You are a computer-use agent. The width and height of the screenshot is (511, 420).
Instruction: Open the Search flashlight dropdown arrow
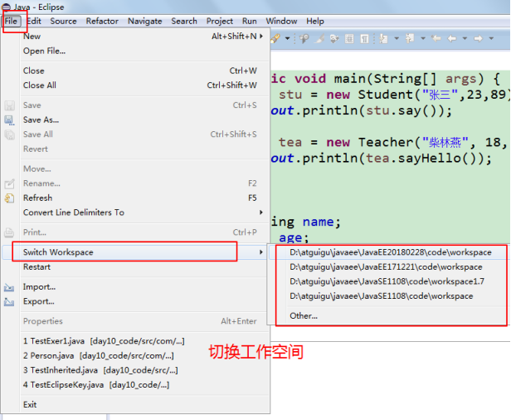click(287, 38)
